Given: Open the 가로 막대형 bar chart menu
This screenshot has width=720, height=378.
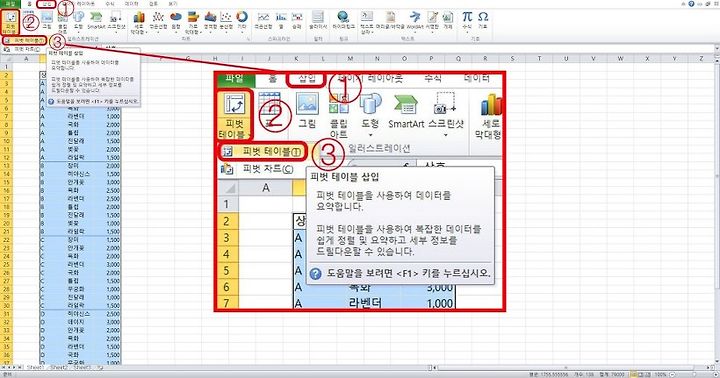Looking at the screenshot, I should point(193,22).
